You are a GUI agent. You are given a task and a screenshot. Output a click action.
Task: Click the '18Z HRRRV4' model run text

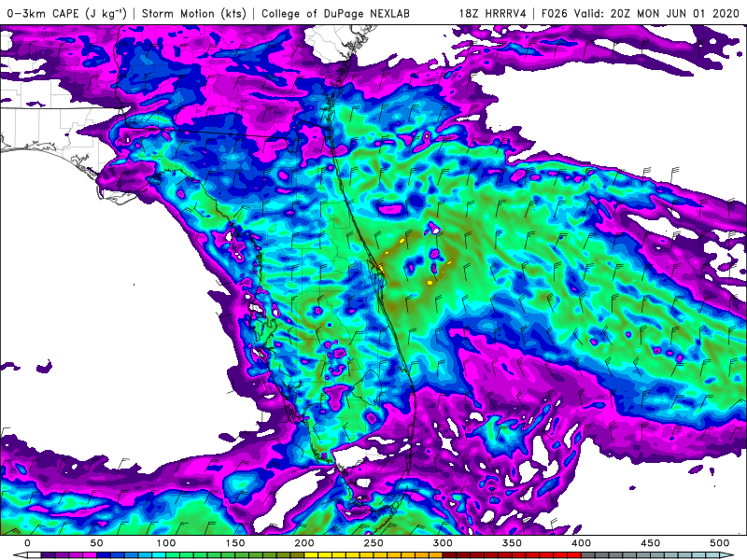point(493,13)
